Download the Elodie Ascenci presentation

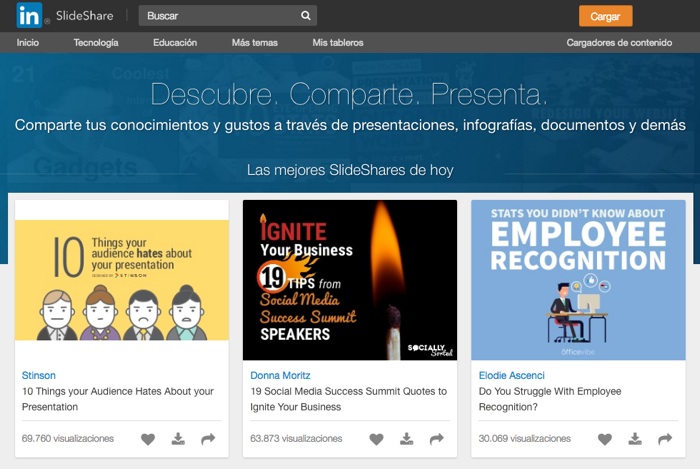click(x=635, y=439)
